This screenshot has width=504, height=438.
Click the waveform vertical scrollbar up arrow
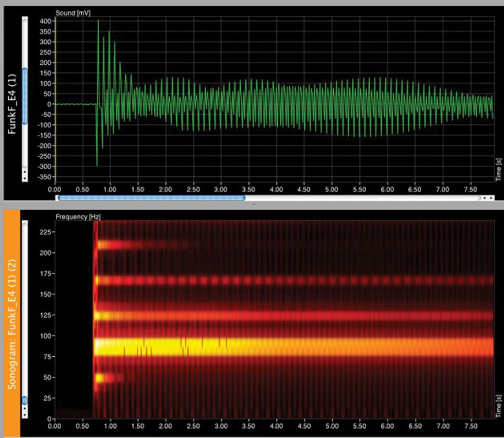(24, 172)
